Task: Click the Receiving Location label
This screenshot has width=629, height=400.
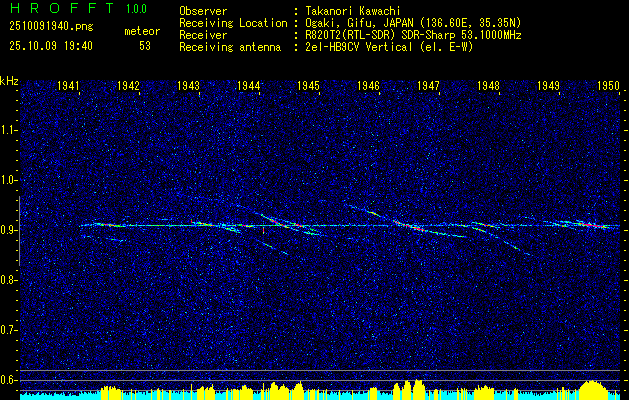Action: pyautogui.click(x=233, y=23)
